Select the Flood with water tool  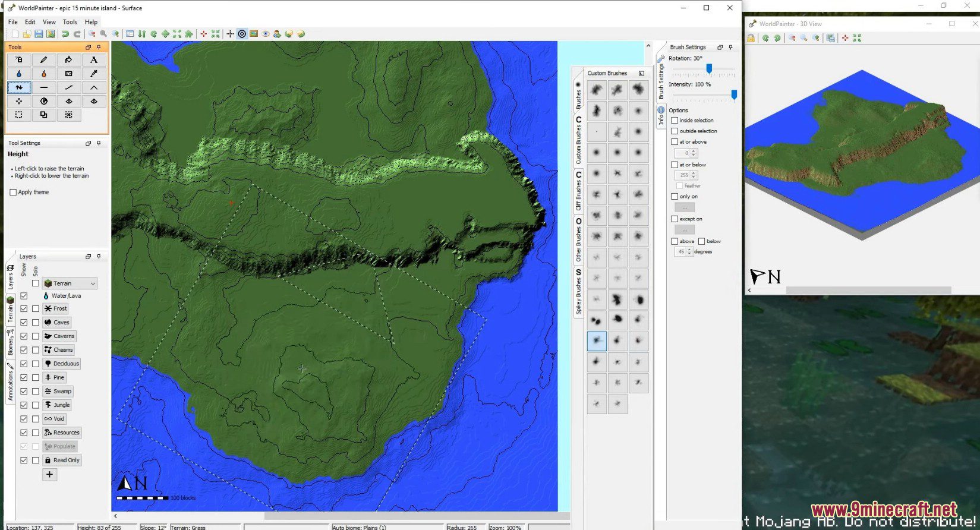19,74
